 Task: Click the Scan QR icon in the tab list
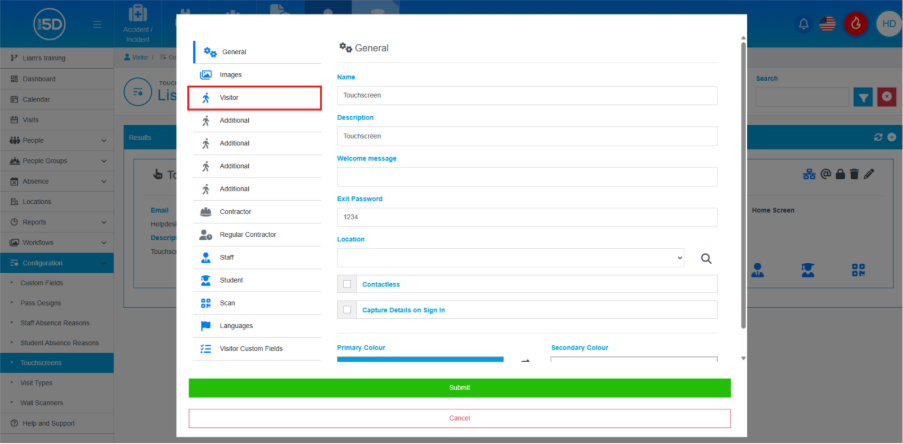[206, 303]
